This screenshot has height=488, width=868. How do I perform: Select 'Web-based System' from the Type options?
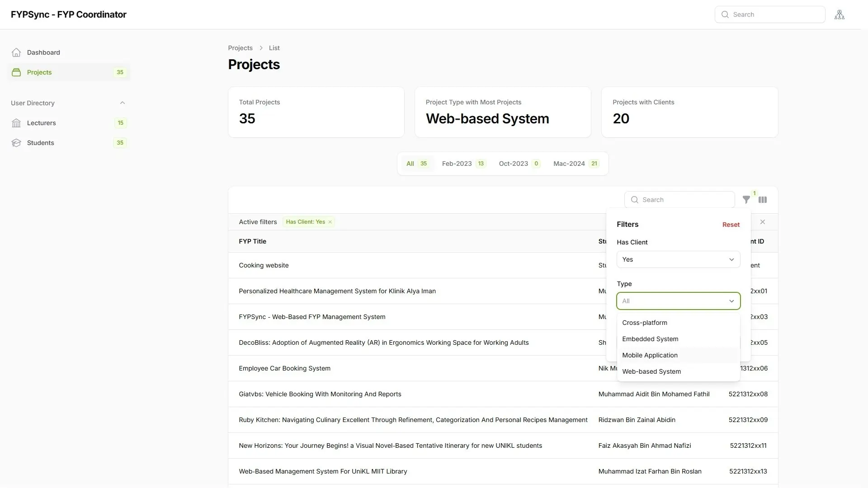[x=651, y=371]
